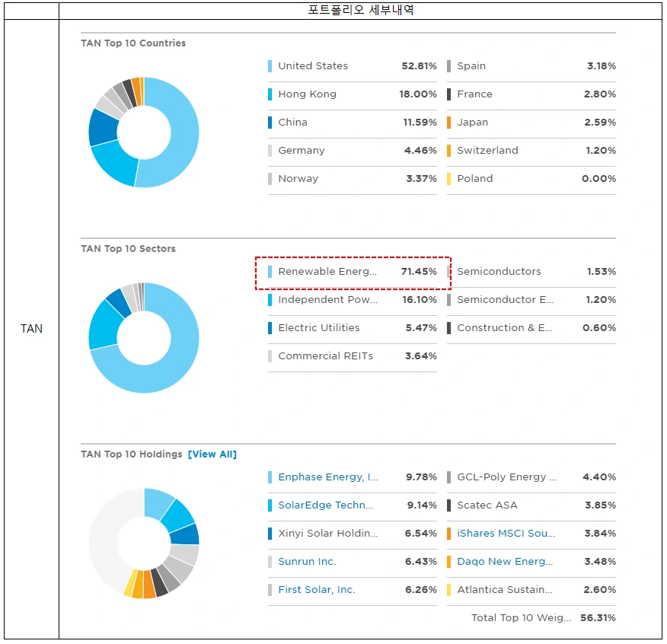The image size is (667, 644).
Task: Select the 'Renewable Energ...' sector label
Action: 327,272
